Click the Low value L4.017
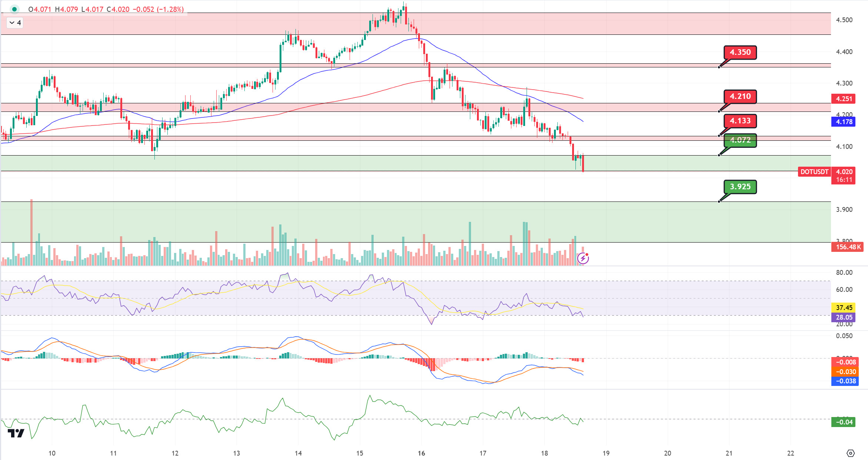 click(92, 9)
